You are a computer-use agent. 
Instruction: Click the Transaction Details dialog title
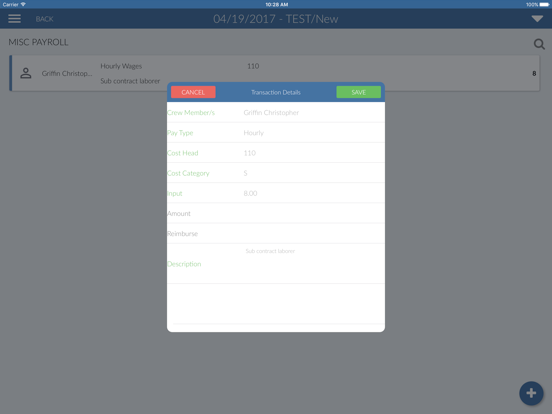(276, 92)
